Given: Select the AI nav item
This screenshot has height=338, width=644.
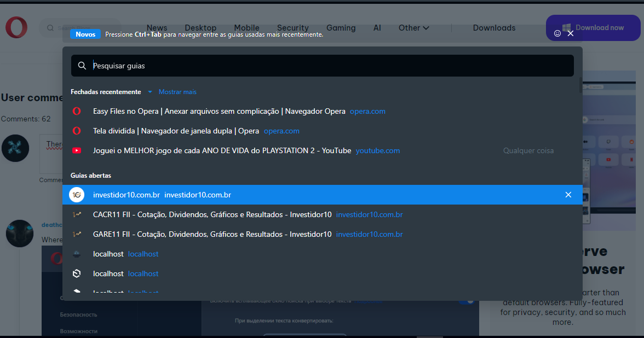Looking at the screenshot, I should coord(377,28).
